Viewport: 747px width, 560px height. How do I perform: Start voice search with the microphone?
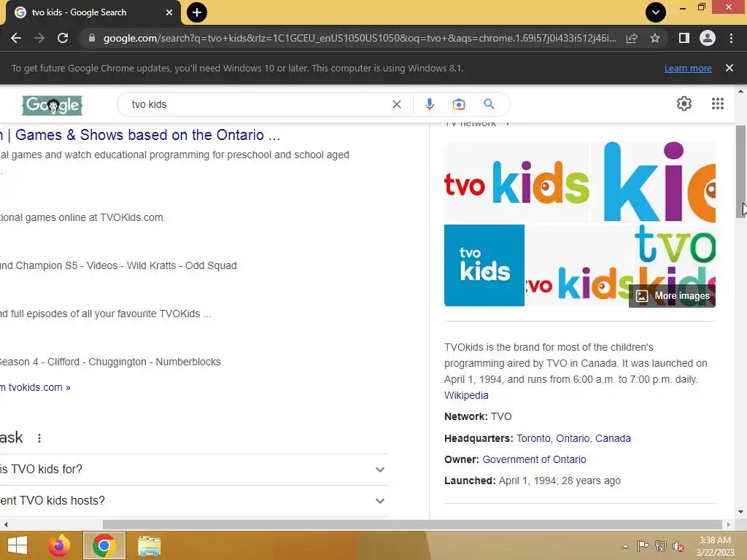pos(430,104)
